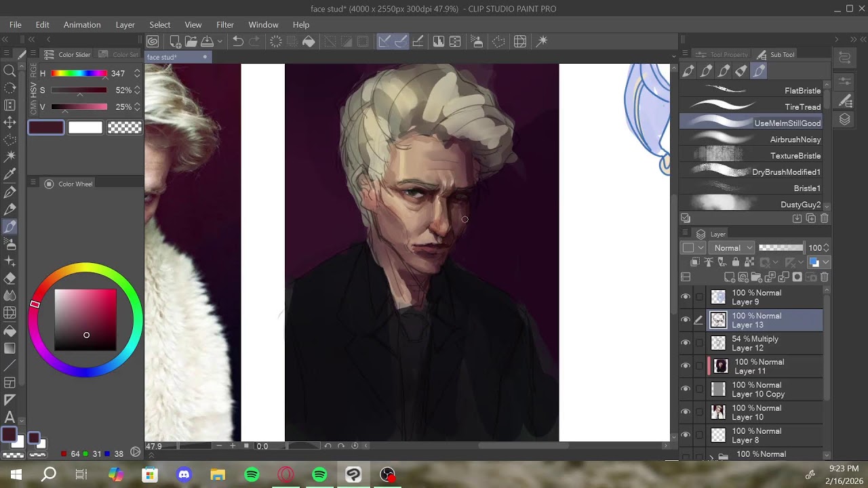This screenshot has width=868, height=488.
Task: Open a file from toolbar
Action: click(x=191, y=41)
